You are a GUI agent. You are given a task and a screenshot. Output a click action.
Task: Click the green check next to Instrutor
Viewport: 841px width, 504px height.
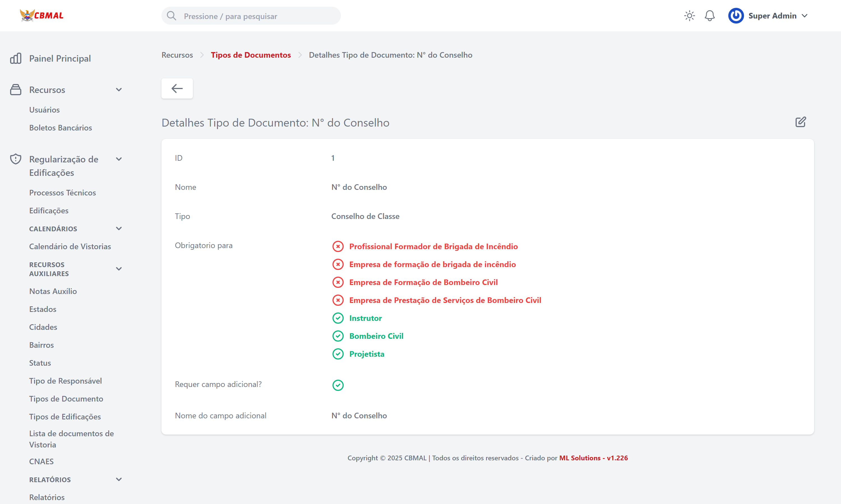338,318
